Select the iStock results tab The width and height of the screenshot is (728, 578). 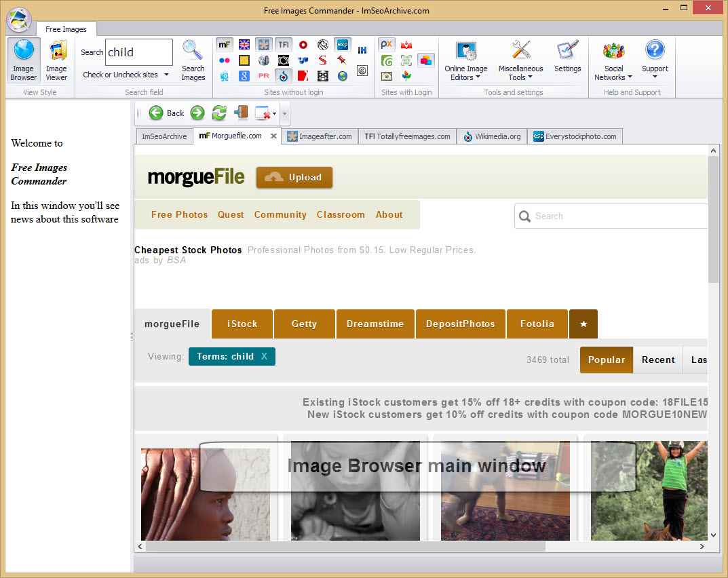tap(242, 324)
